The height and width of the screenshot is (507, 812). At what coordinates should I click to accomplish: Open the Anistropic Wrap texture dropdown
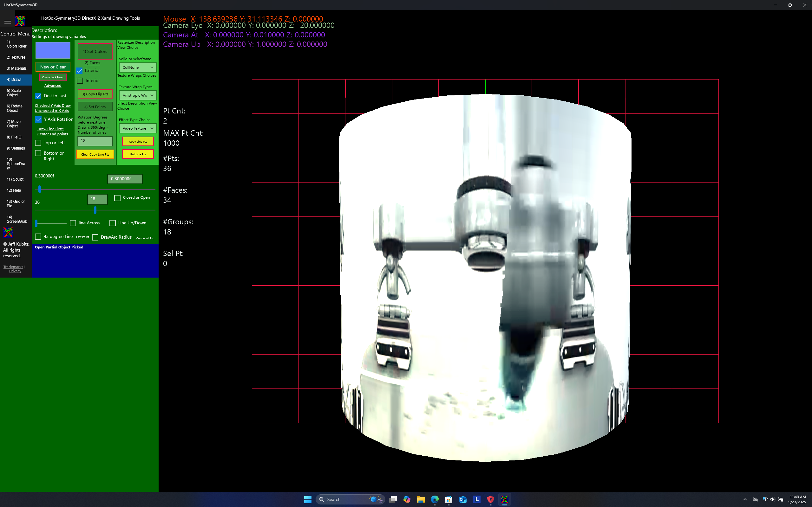(137, 95)
